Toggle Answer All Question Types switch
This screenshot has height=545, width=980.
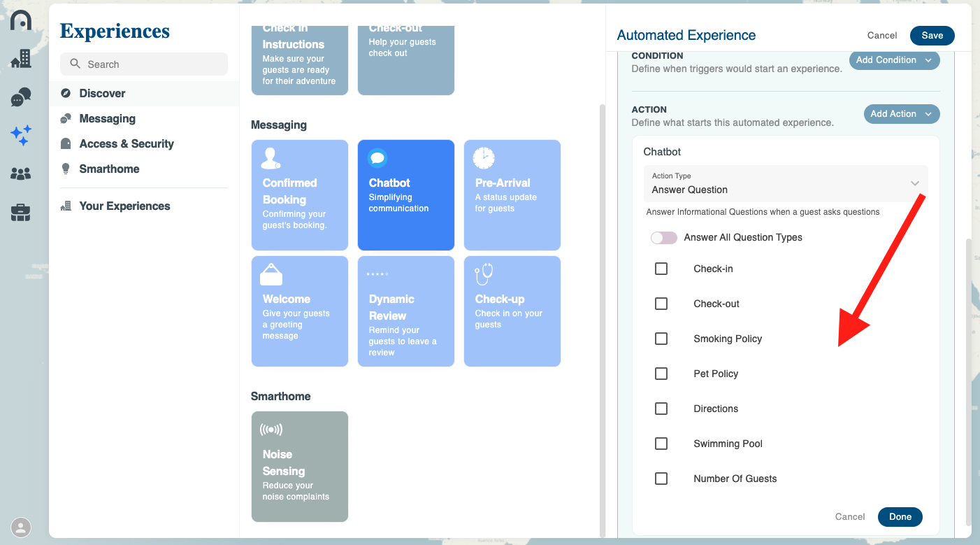click(x=663, y=238)
